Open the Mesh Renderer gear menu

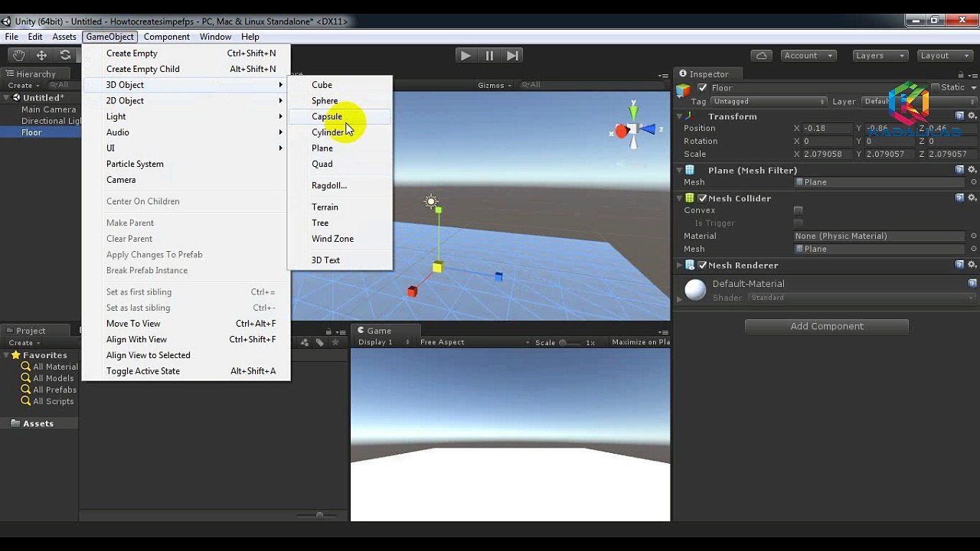(x=972, y=266)
